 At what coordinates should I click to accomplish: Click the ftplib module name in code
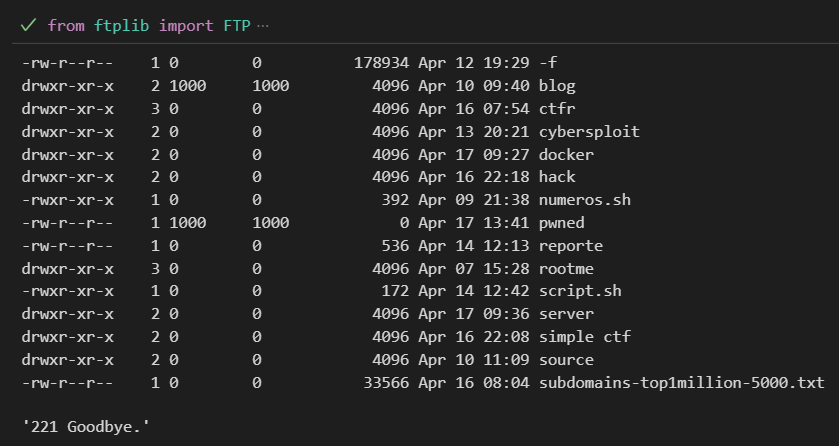[x=121, y=25]
